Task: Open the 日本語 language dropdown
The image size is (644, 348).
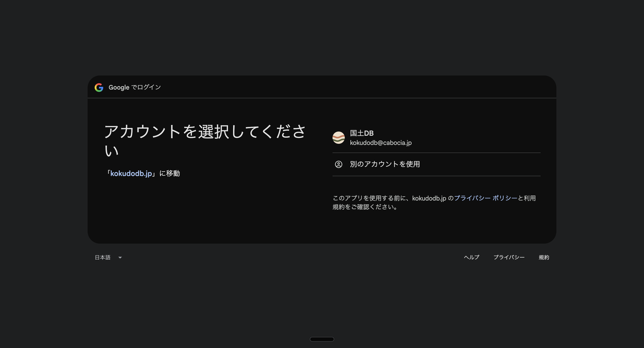Action: coord(109,257)
